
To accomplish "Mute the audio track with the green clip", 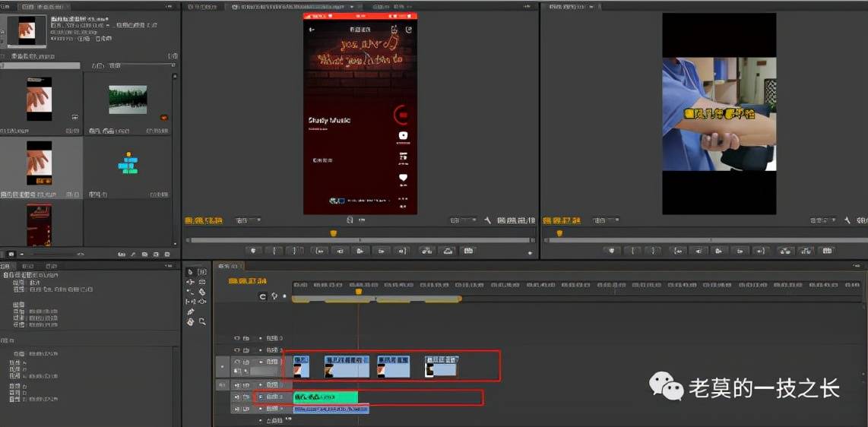I will 237,397.
